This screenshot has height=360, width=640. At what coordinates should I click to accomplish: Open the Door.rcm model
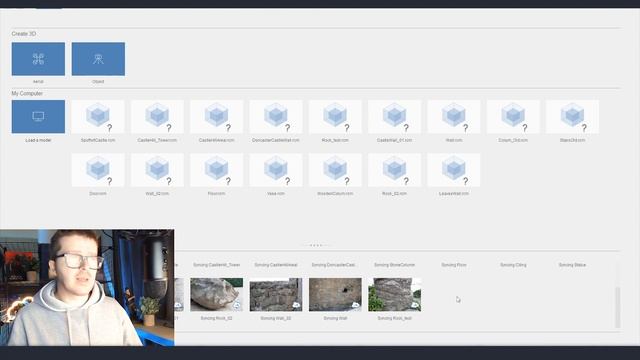coord(98,170)
